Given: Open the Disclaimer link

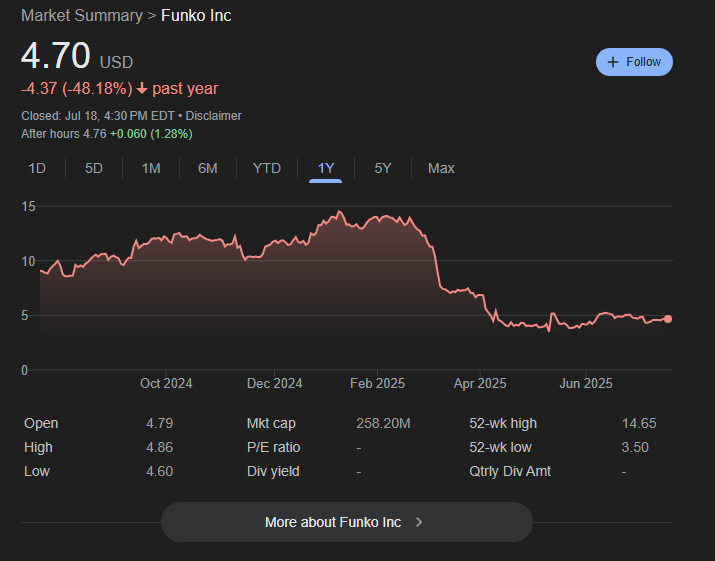Looking at the screenshot, I should click(x=213, y=116).
